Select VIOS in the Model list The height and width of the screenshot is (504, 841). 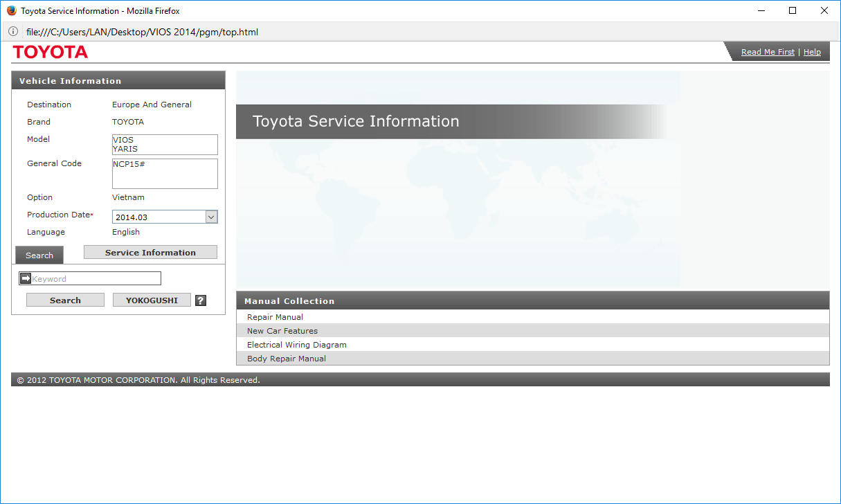click(123, 140)
